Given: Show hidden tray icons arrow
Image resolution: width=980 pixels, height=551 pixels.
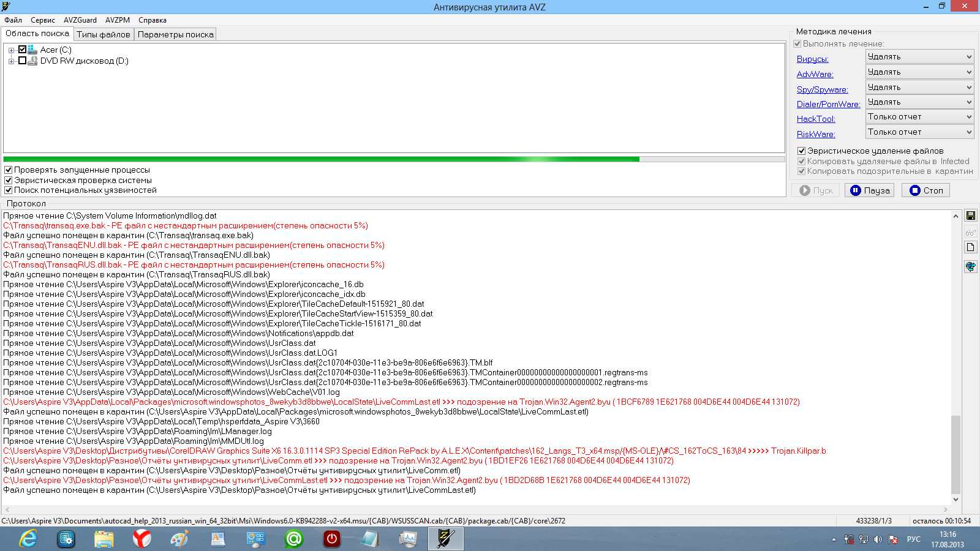Looking at the screenshot, I should click(834, 539).
